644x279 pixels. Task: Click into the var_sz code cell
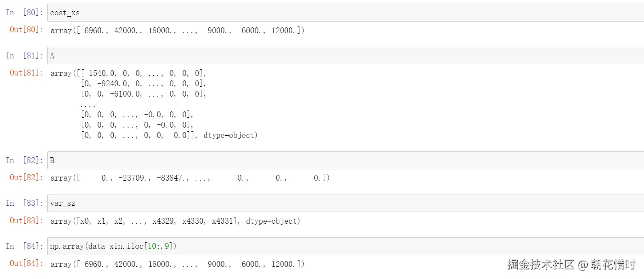[342, 203]
